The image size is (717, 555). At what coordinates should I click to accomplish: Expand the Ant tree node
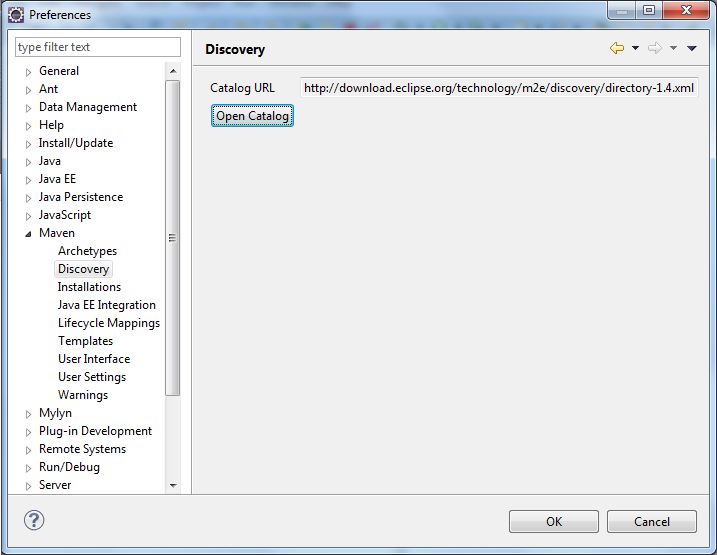click(x=28, y=90)
